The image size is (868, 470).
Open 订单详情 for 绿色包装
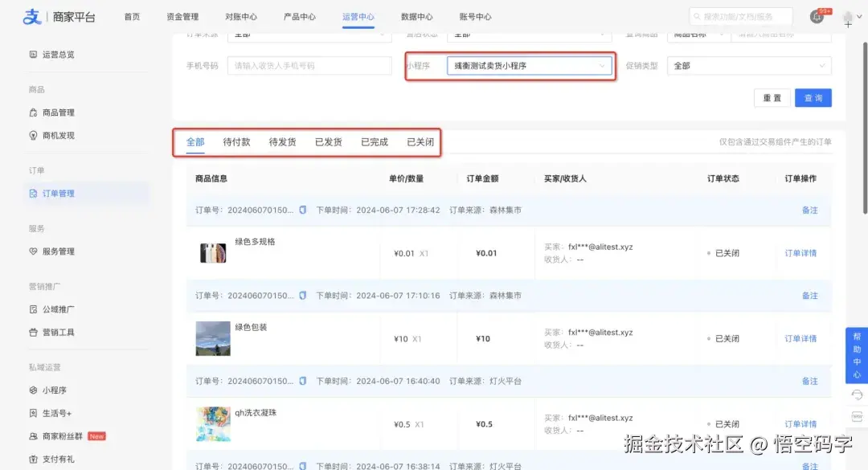click(800, 338)
